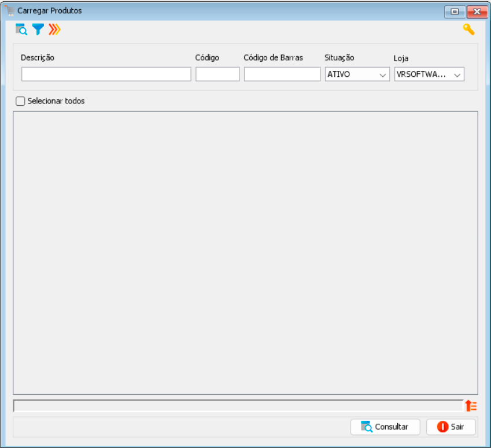This screenshot has height=448, width=491.
Task: Click the yellow key icon
Action: pos(469,29)
